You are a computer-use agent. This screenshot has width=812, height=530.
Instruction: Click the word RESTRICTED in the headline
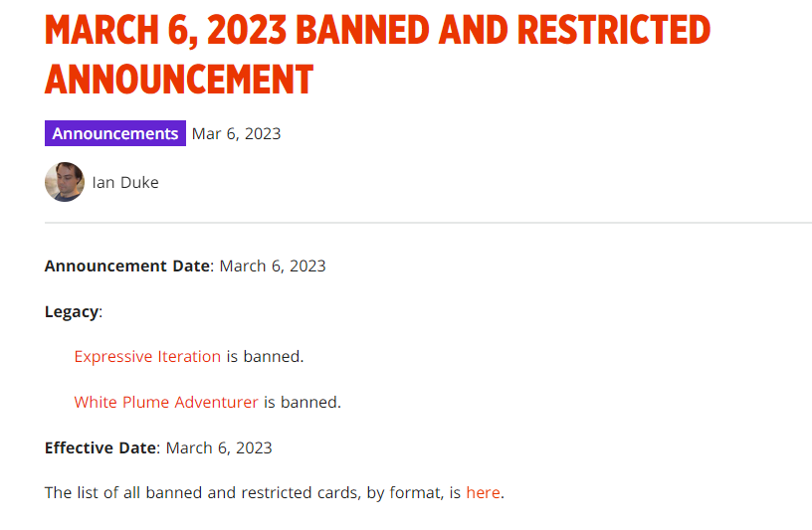[x=613, y=30]
